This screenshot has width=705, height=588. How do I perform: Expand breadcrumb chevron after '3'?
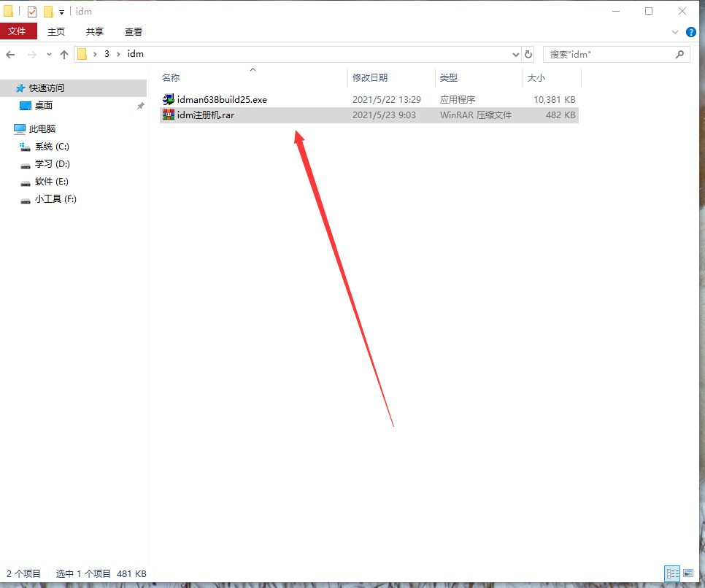coord(118,55)
